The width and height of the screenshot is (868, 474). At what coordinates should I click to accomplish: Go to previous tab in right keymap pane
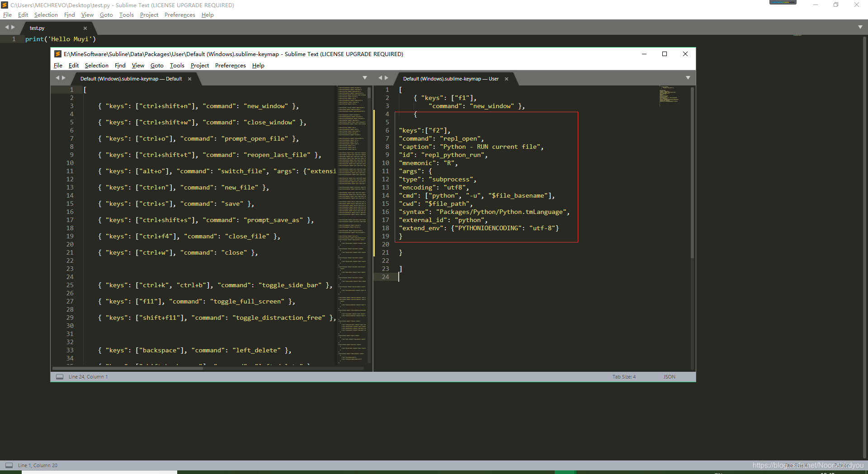[x=380, y=78]
